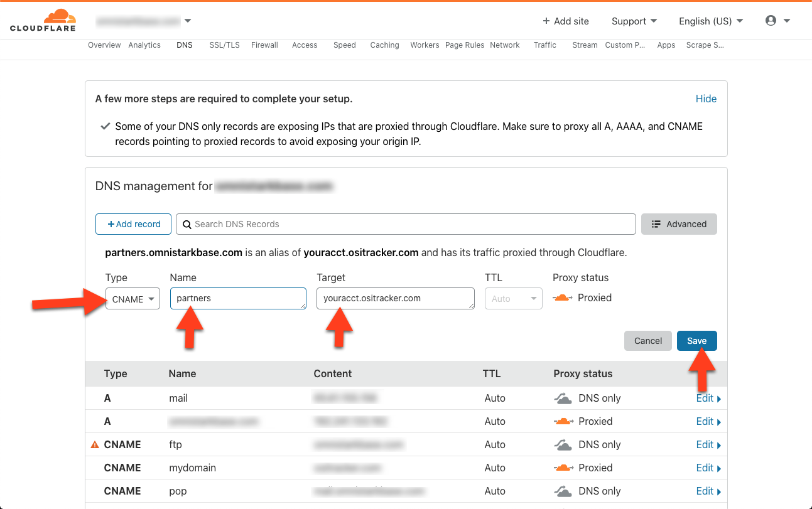Open the site selector dropdown arrow

coord(188,21)
